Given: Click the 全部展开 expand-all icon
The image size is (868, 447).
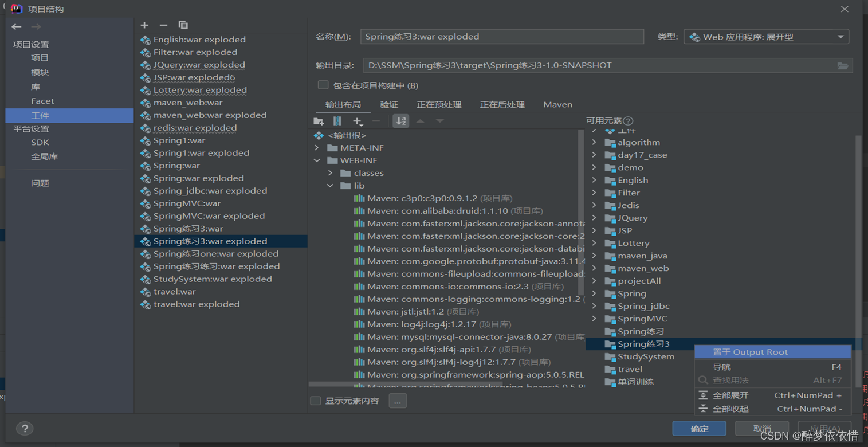Looking at the screenshot, I should [704, 395].
